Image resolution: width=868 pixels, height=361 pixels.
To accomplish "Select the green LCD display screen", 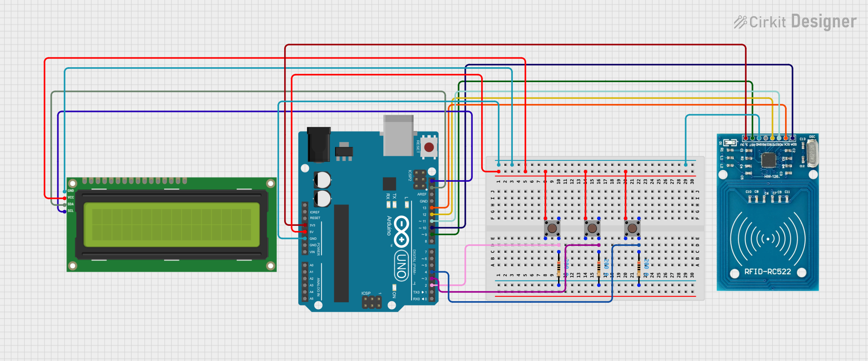I will click(172, 225).
